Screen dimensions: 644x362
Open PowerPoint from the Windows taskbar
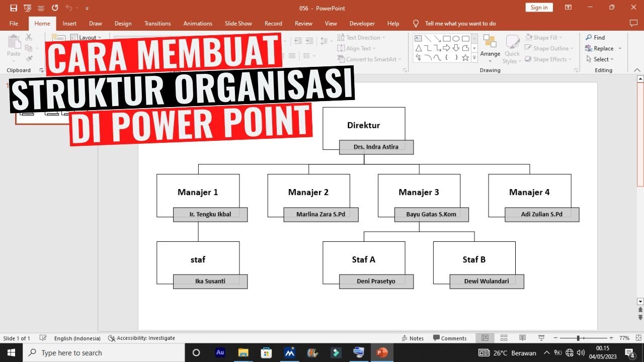382,352
